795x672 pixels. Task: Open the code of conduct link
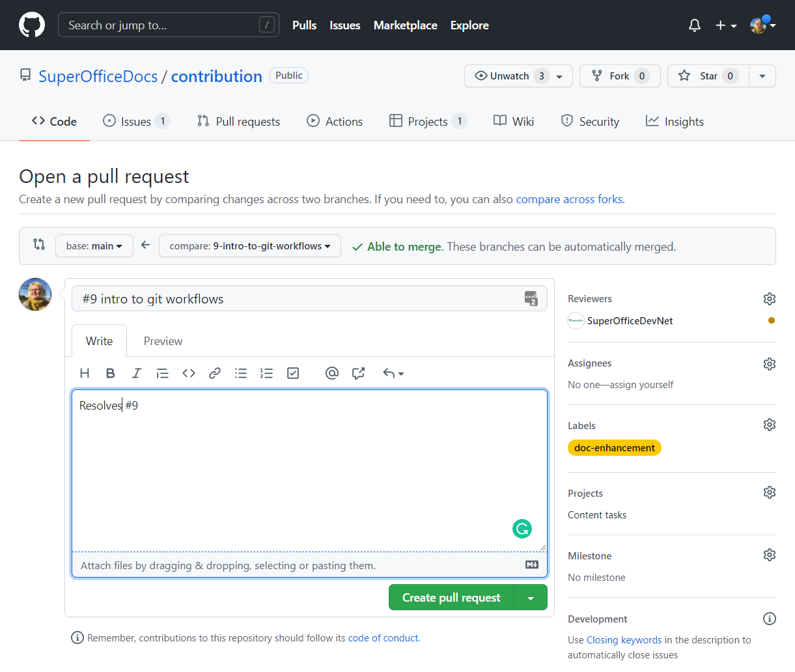383,638
